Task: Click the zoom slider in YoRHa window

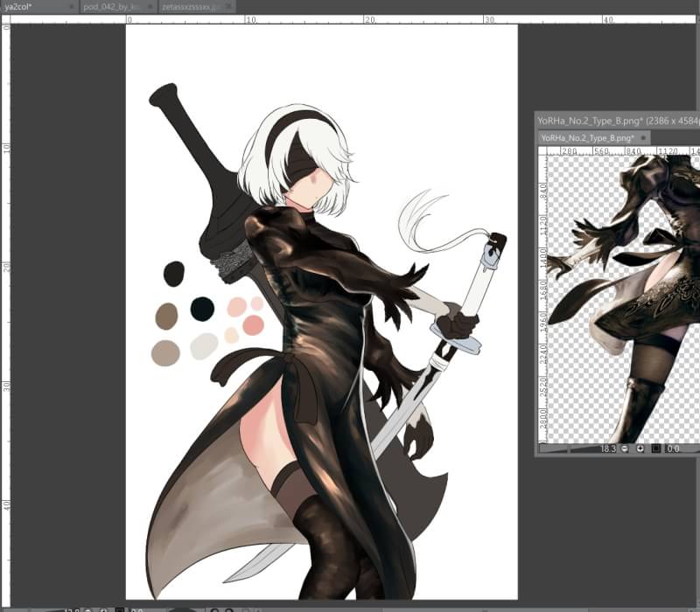Action: pos(568,449)
